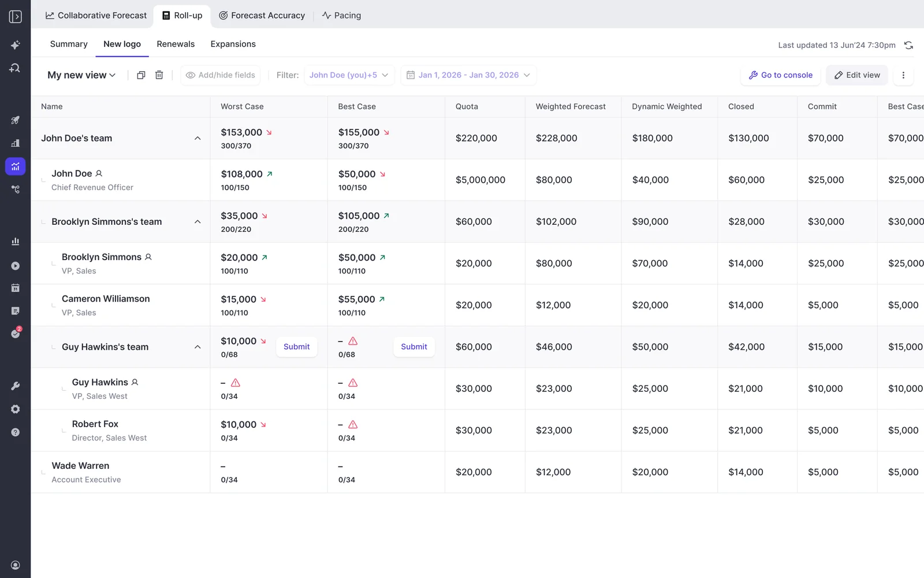Click the refresh icon beside Last updated
This screenshot has width=924, height=578.
(x=908, y=45)
